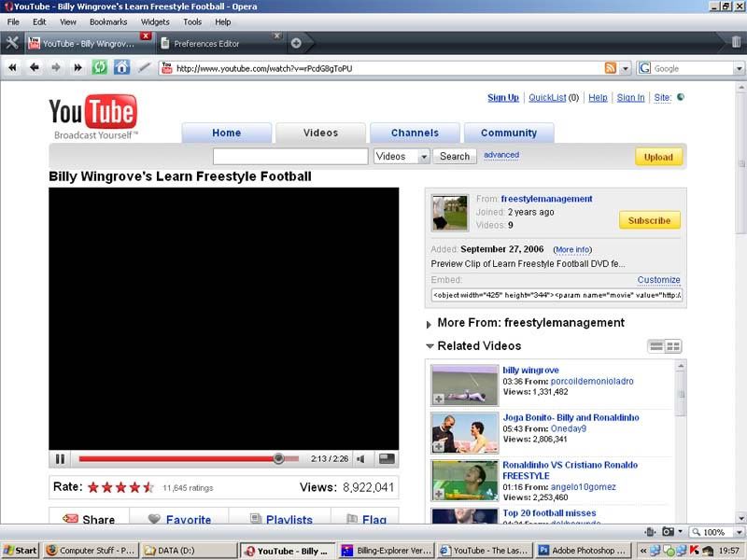The height and width of the screenshot is (560, 747).
Task: Switch related videos to grid view
Action: pos(673,346)
